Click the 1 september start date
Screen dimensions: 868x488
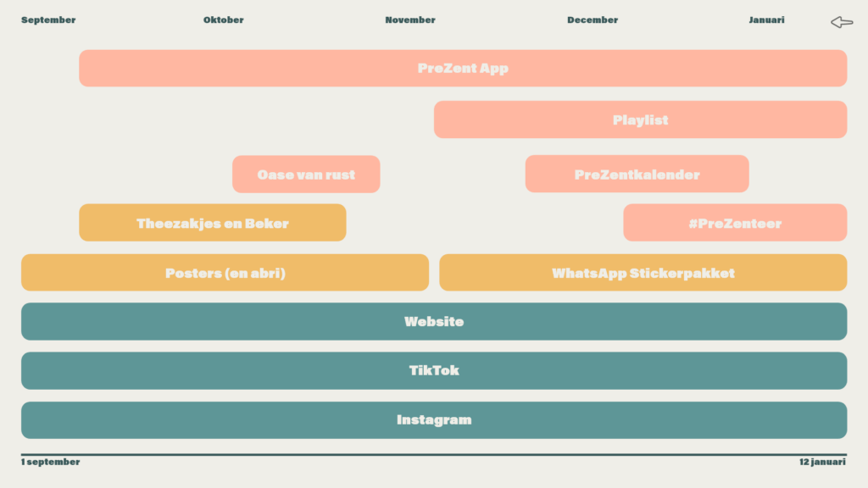click(50, 462)
